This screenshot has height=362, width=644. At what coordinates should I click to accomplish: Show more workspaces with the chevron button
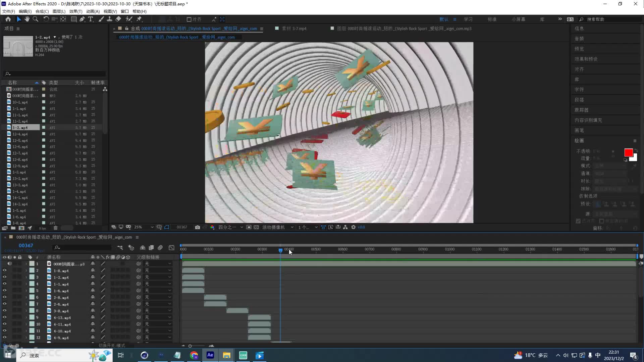pos(560,19)
